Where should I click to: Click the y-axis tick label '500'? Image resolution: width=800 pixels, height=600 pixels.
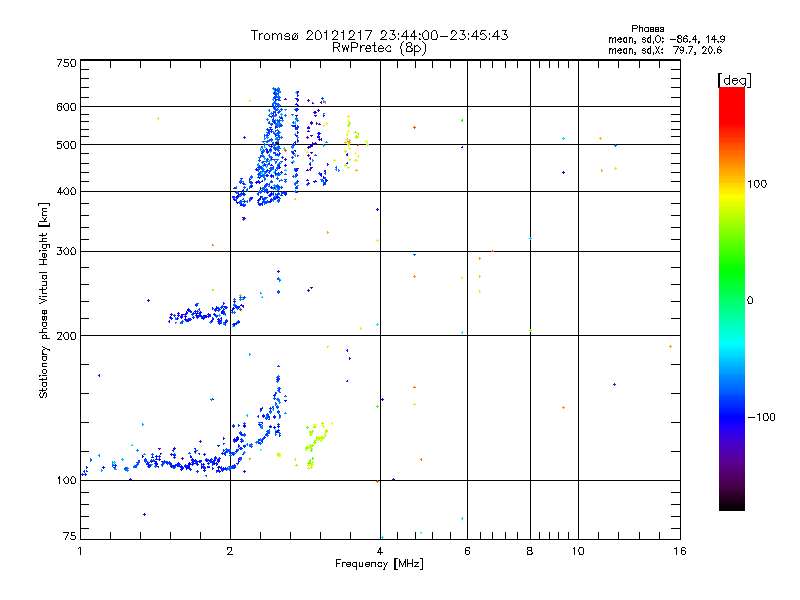(66, 145)
